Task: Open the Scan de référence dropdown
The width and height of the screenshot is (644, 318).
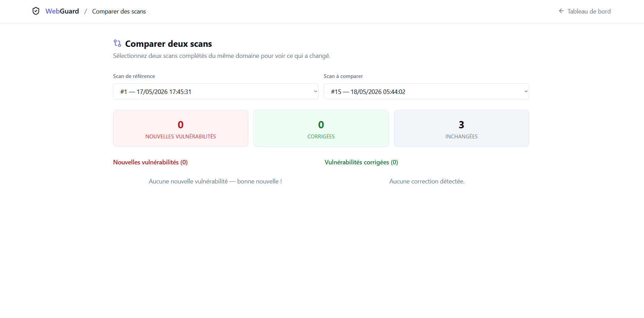Action: 216,92
